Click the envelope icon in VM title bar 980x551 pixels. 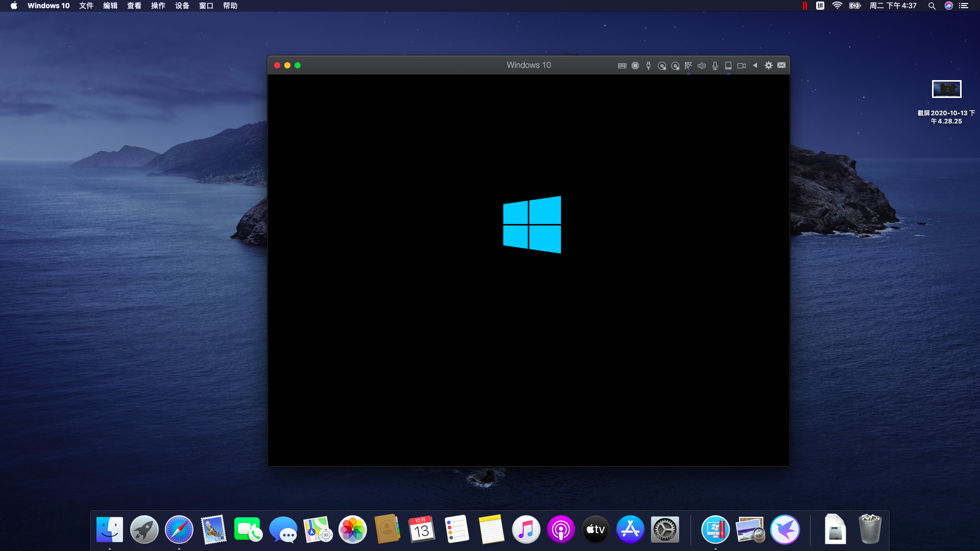click(781, 65)
